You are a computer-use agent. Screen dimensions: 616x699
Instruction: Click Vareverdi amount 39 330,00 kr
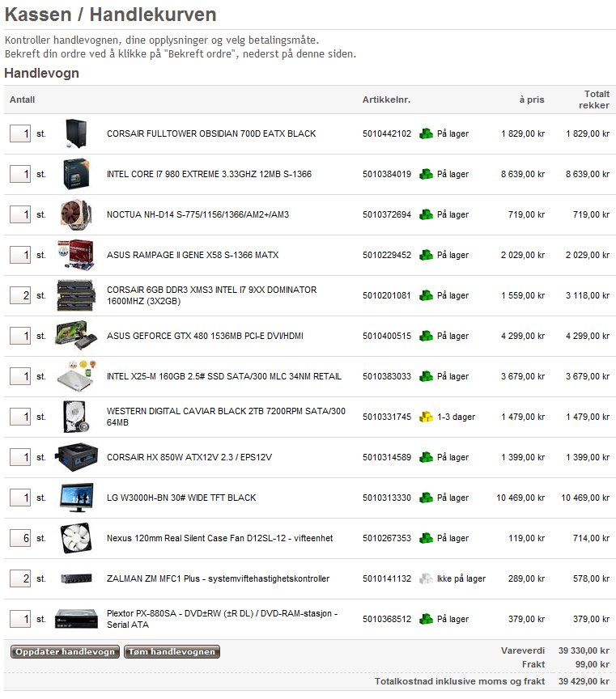(584, 650)
